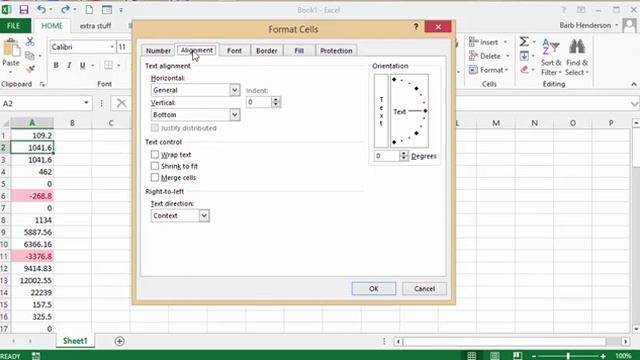This screenshot has height=360, width=640.
Task: Click the dialog Help question mark
Action: click(416, 27)
